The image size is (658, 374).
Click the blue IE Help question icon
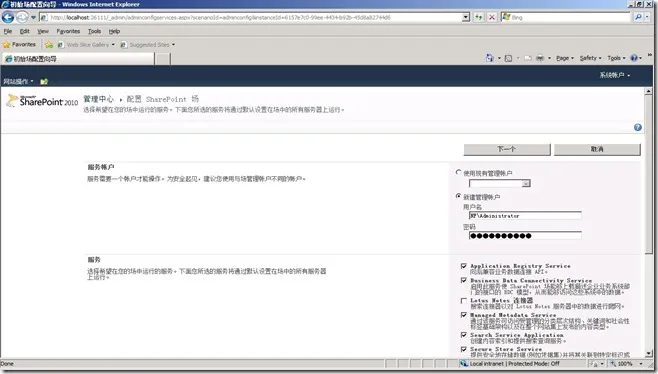(634, 58)
